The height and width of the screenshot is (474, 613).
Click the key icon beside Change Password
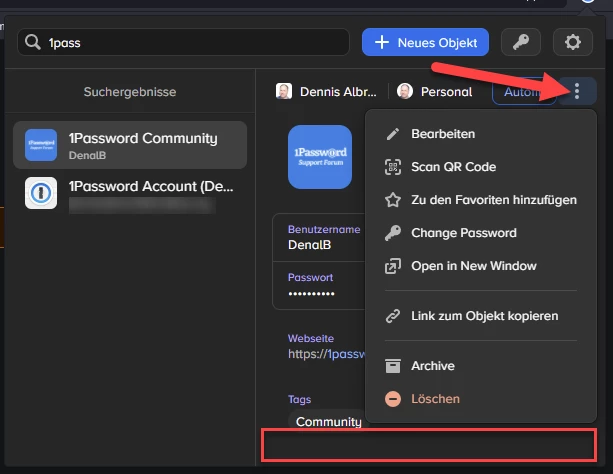393,233
